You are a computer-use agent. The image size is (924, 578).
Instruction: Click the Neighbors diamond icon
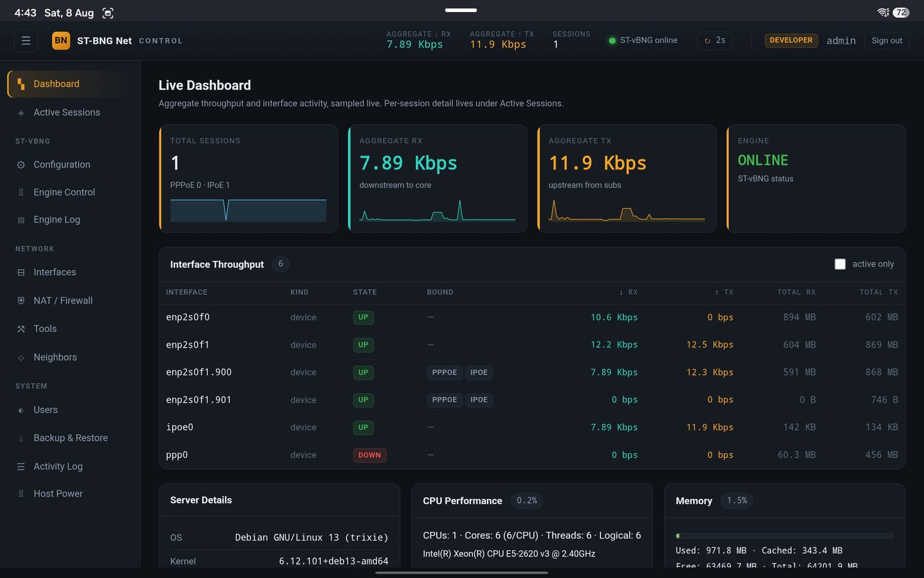click(21, 358)
